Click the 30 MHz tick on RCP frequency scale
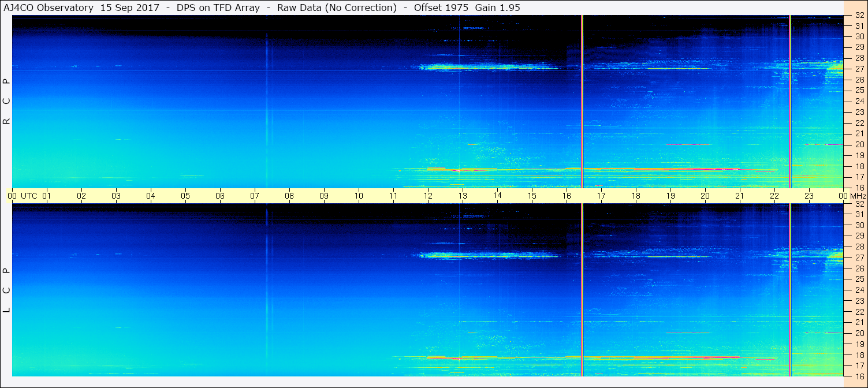Viewport: 868px width, 388px height. click(859, 36)
